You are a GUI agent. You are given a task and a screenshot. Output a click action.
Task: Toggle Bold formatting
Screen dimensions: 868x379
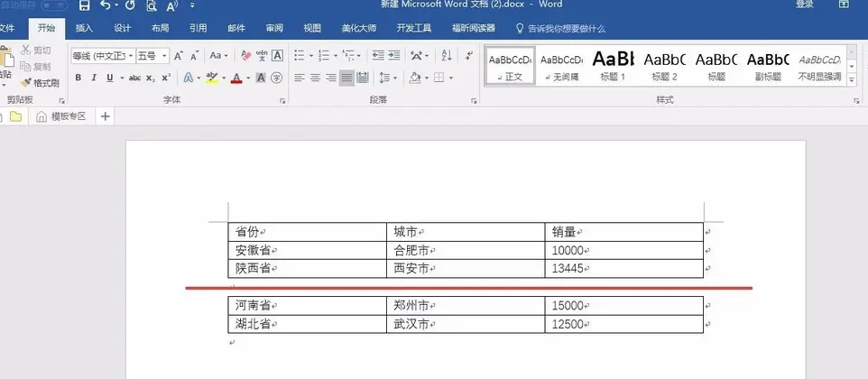(x=78, y=78)
